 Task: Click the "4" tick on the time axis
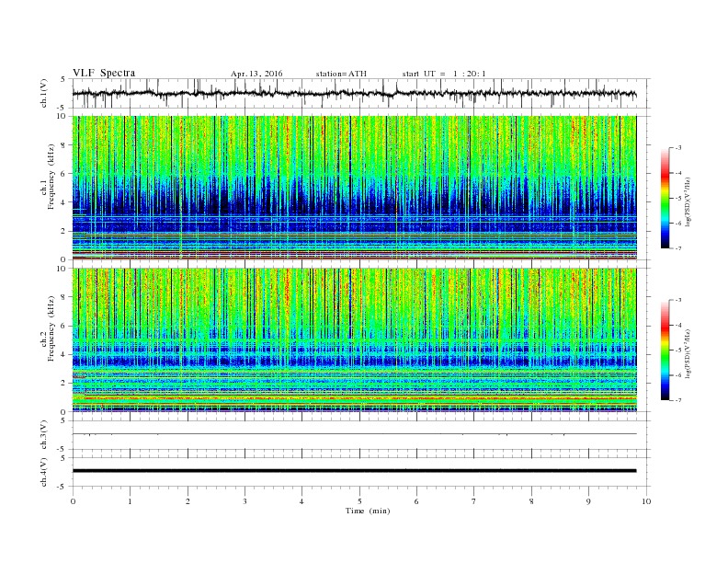[x=301, y=501]
